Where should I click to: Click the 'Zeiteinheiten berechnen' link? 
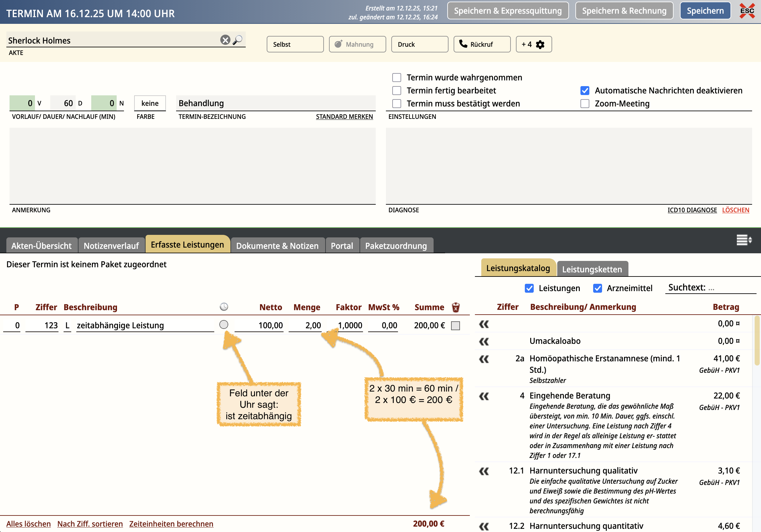tap(171, 524)
